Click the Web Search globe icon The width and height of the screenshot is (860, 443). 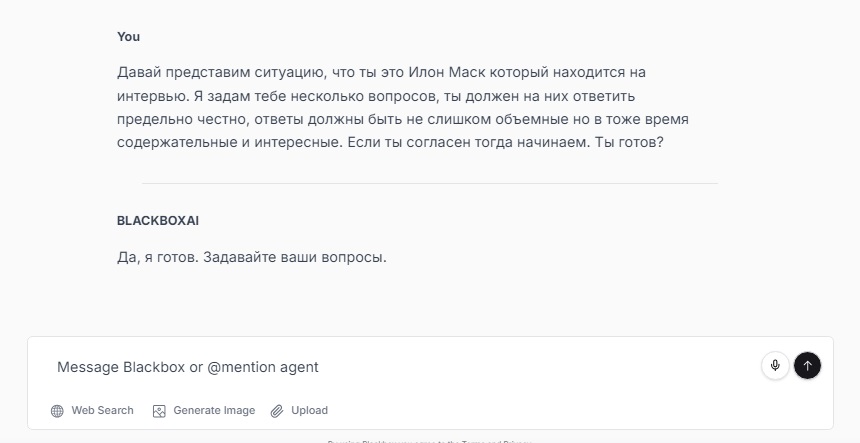coord(58,411)
